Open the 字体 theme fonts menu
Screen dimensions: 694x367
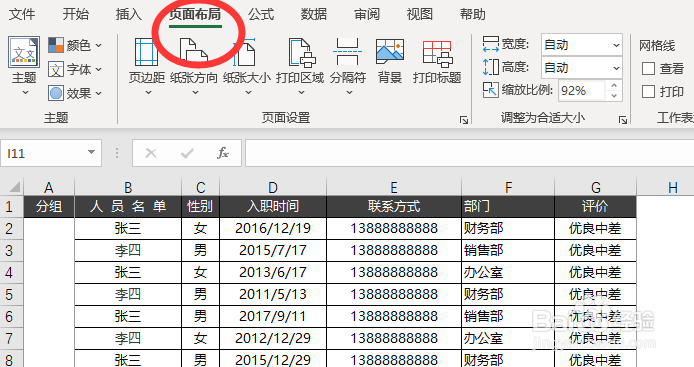75,70
